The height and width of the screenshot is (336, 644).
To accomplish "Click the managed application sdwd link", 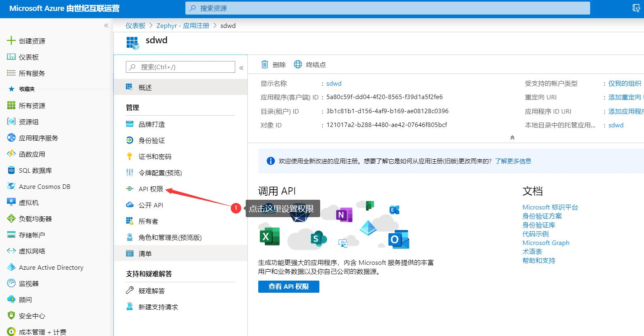I will coord(616,125).
